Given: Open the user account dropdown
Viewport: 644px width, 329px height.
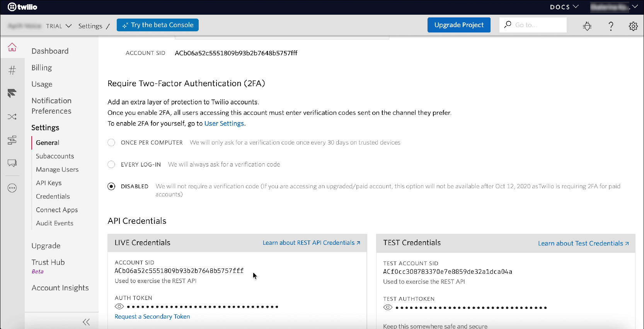Looking at the screenshot, I should pos(614,7).
